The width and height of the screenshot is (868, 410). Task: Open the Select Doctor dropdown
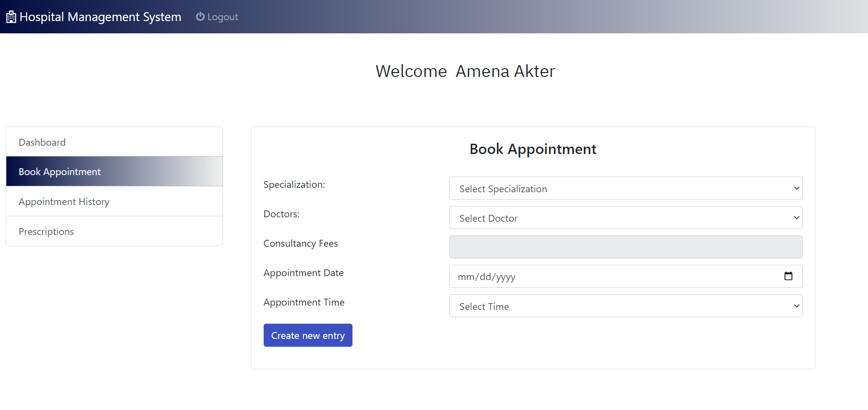[625, 218]
